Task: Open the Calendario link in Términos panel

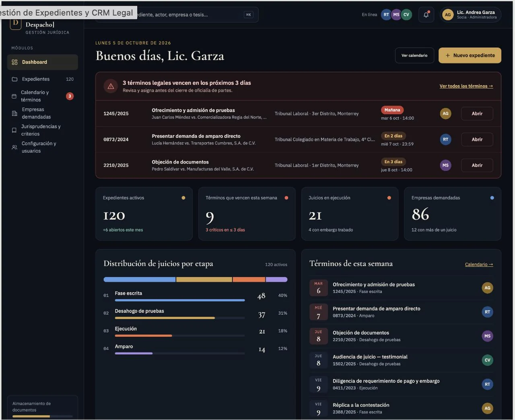Action: (x=479, y=264)
